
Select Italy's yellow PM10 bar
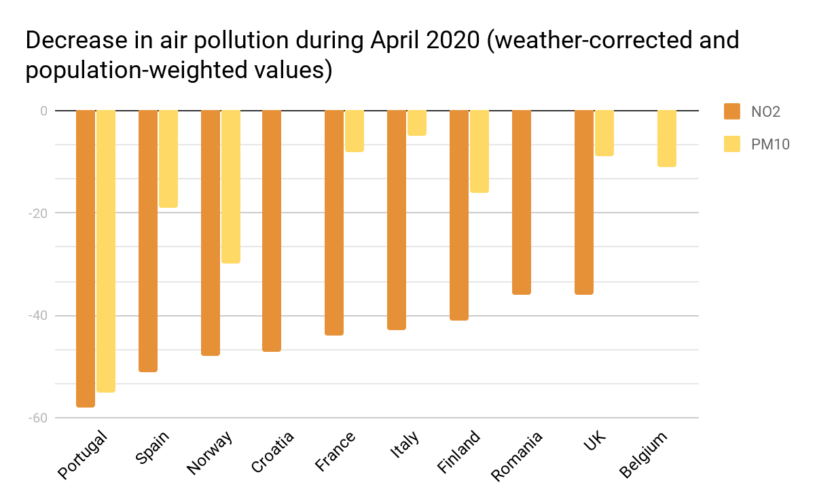point(417,123)
